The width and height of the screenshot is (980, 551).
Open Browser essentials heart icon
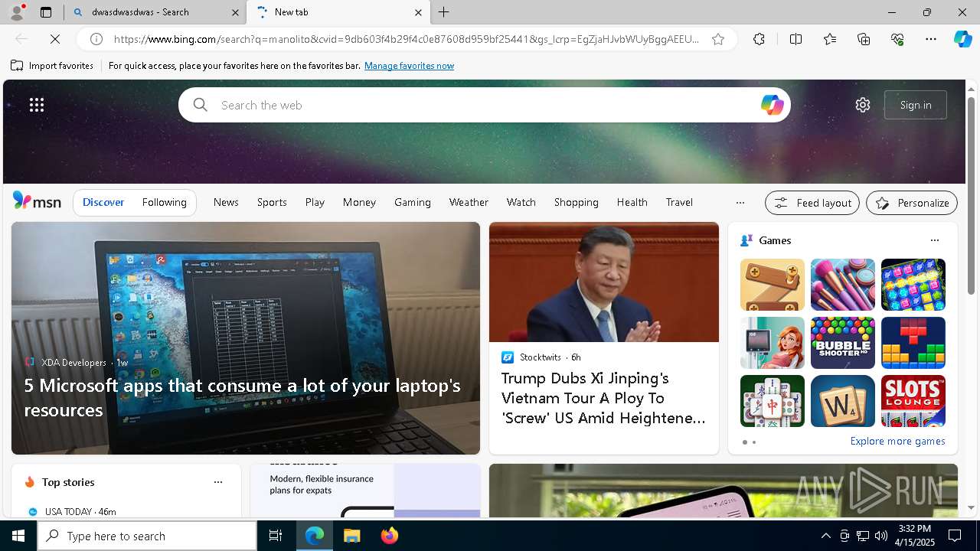[897, 39]
